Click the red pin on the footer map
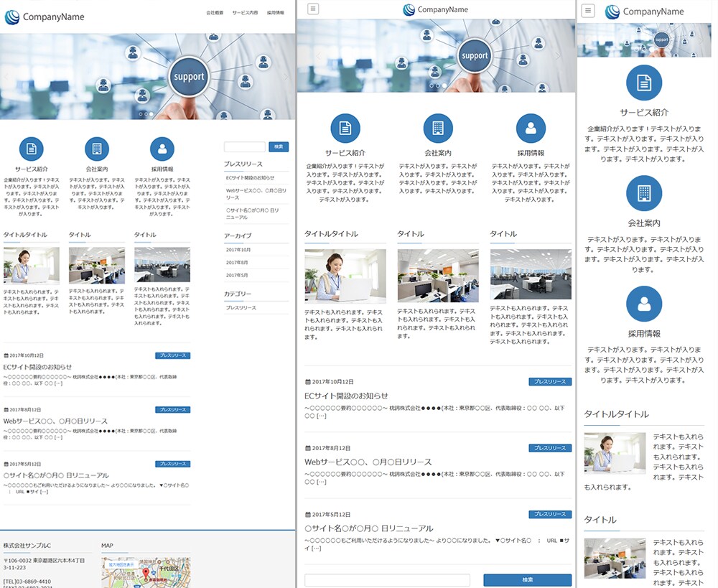This screenshot has width=718, height=588. pyautogui.click(x=146, y=573)
